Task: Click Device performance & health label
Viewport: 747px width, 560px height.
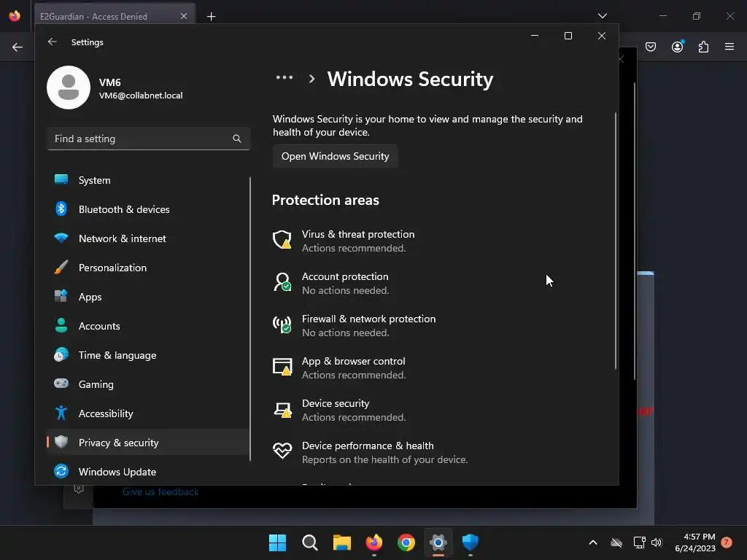Action: click(368, 446)
